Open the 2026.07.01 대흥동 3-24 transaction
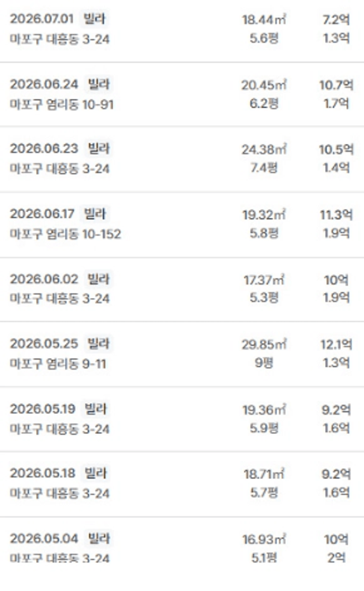The height and width of the screenshot is (591, 364). tap(182, 30)
